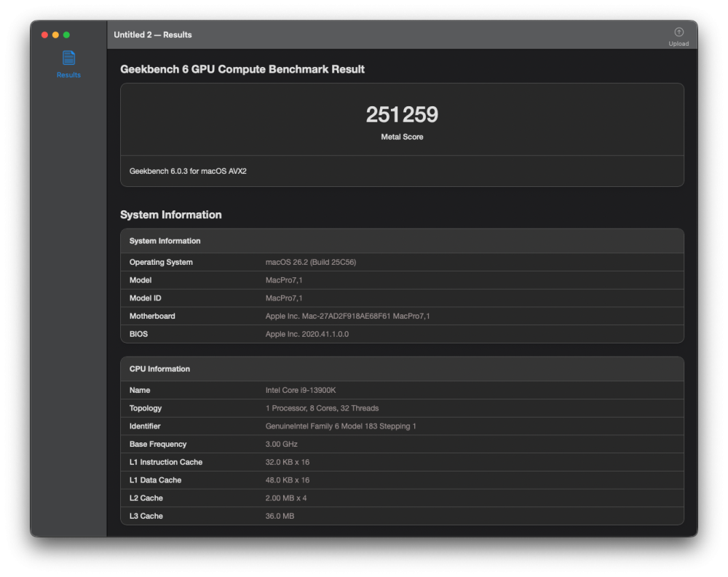Screen dimensions: 728x577
Task: Select the '48.0 KB x 16' data cache value
Action: click(288, 480)
